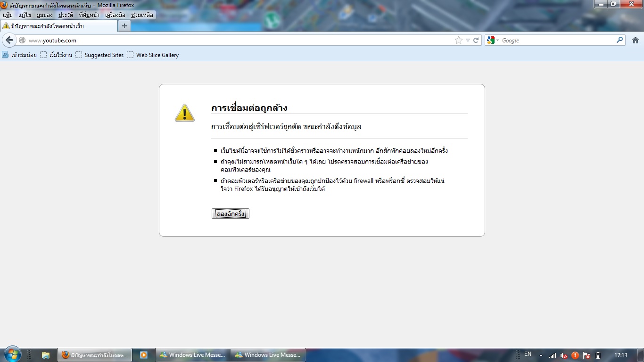644x362 pixels.
Task: Bookmark this page with the star icon
Action: tap(458, 40)
